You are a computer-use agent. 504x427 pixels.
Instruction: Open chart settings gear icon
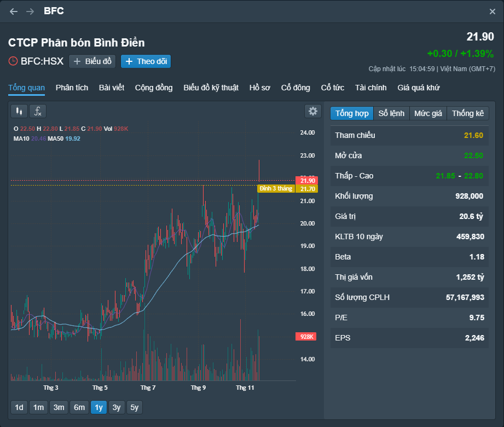pyautogui.click(x=313, y=111)
